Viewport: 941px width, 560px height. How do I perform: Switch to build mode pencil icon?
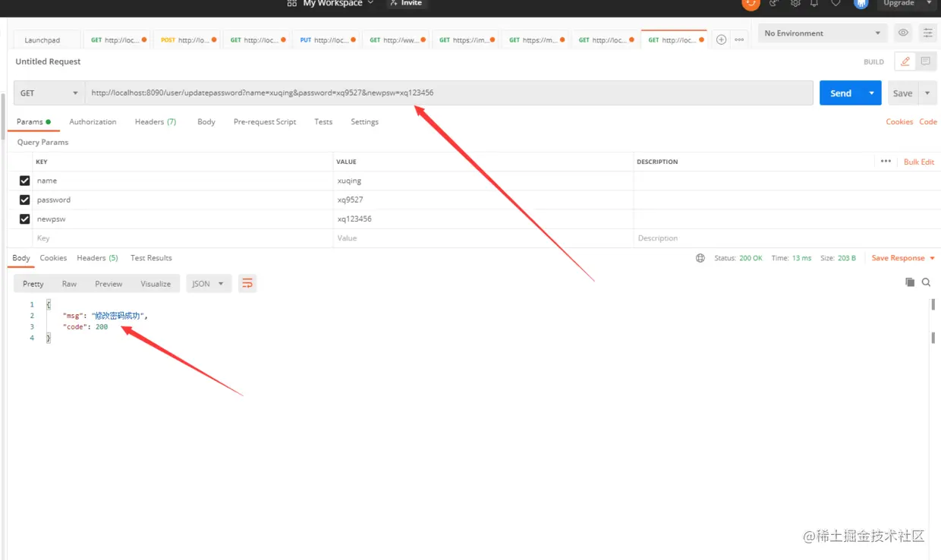pyautogui.click(x=905, y=61)
